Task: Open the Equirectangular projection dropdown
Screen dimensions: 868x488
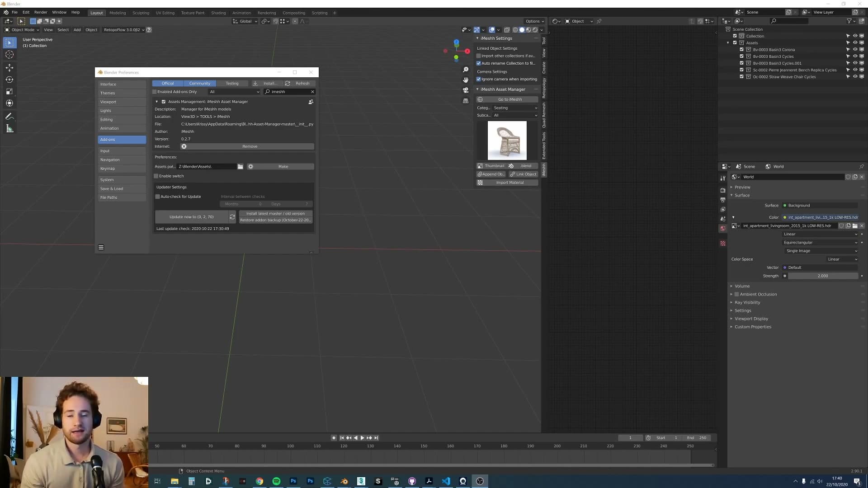Action: click(x=821, y=243)
